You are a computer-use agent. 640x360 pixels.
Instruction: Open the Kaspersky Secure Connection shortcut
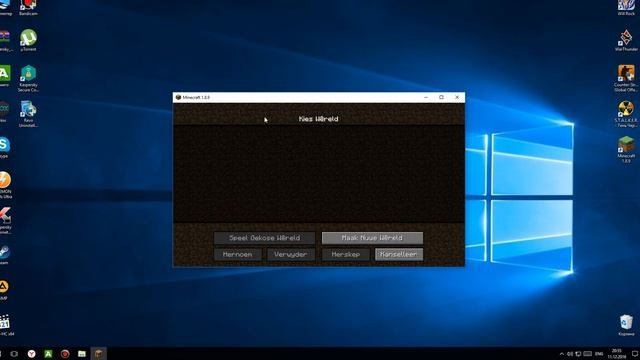point(28,78)
